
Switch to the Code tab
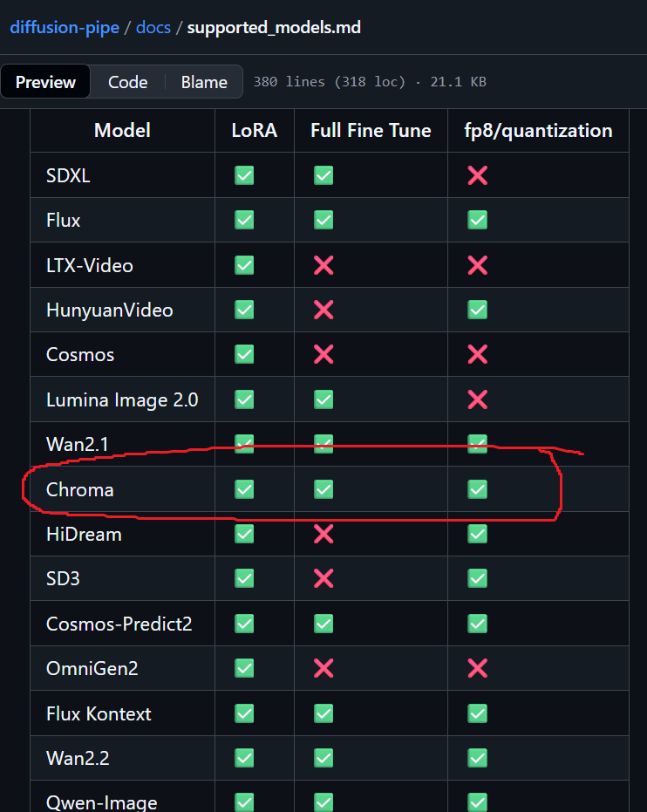pyautogui.click(x=127, y=82)
